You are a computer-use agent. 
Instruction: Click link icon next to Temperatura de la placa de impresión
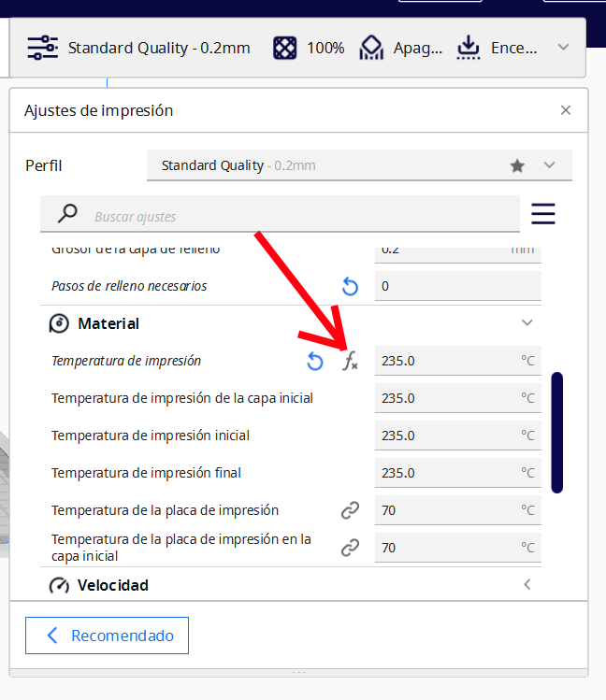pyautogui.click(x=350, y=510)
